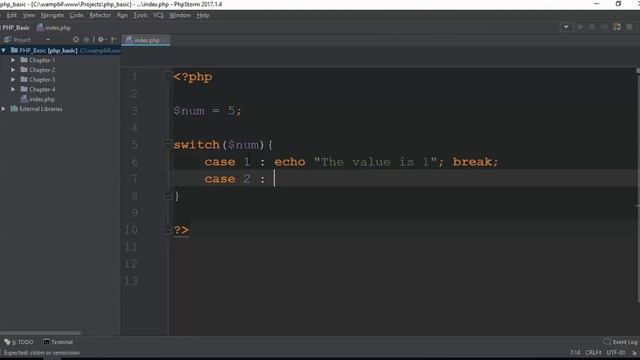
Task: Click index.php breadcrumb in navigation bar
Action: point(54,28)
